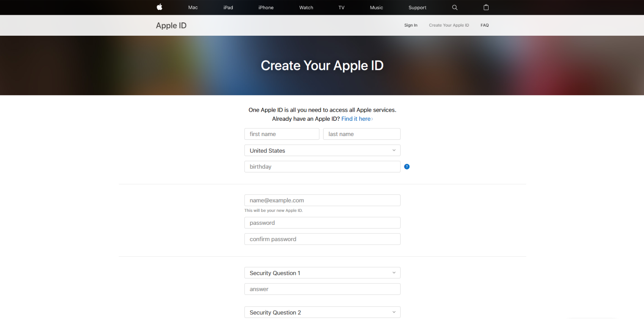
Task: Open the iPhone menu
Action: [266, 8]
